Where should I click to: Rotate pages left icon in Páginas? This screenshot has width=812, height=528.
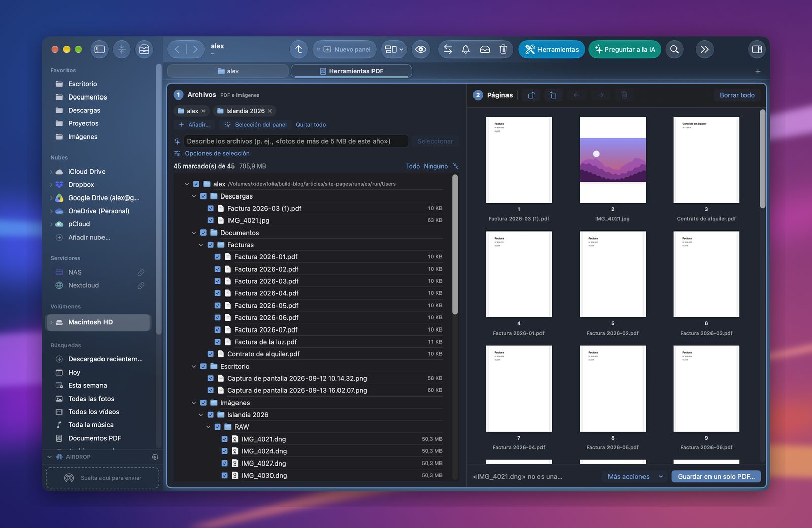pos(531,95)
